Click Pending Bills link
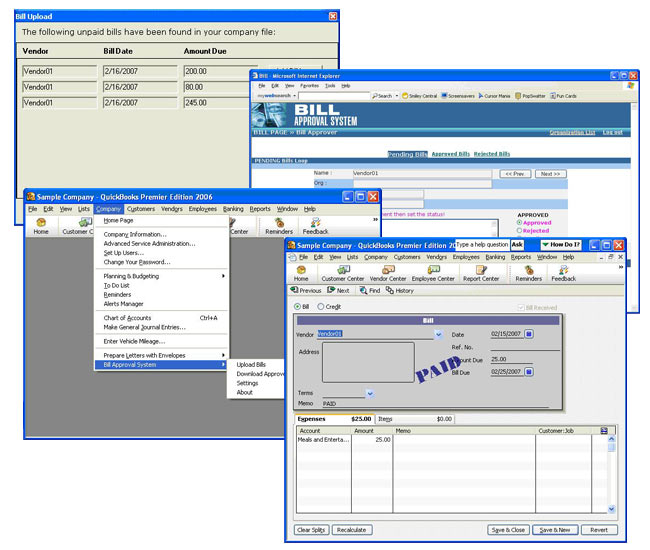The width and height of the screenshot is (650, 550). (407, 154)
